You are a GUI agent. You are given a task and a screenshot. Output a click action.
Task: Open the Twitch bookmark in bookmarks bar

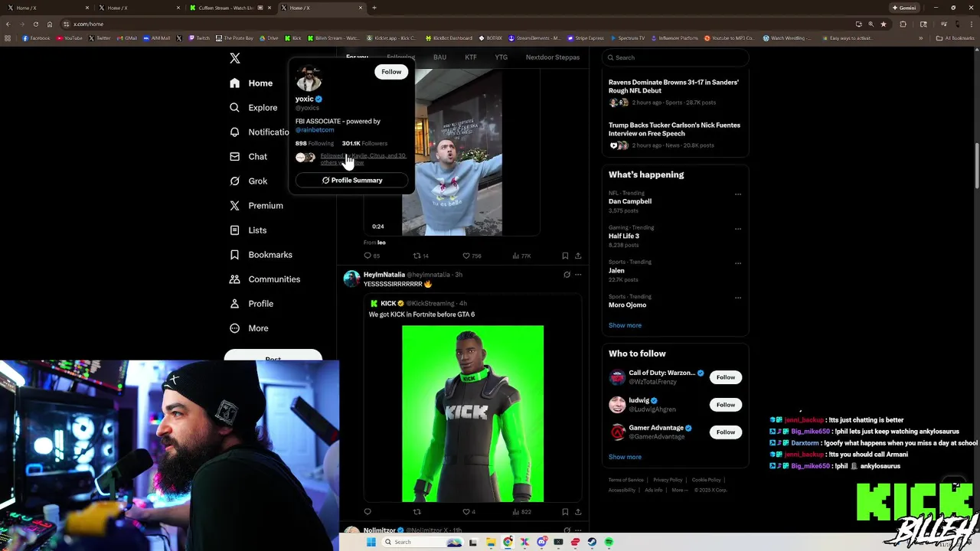coord(199,37)
